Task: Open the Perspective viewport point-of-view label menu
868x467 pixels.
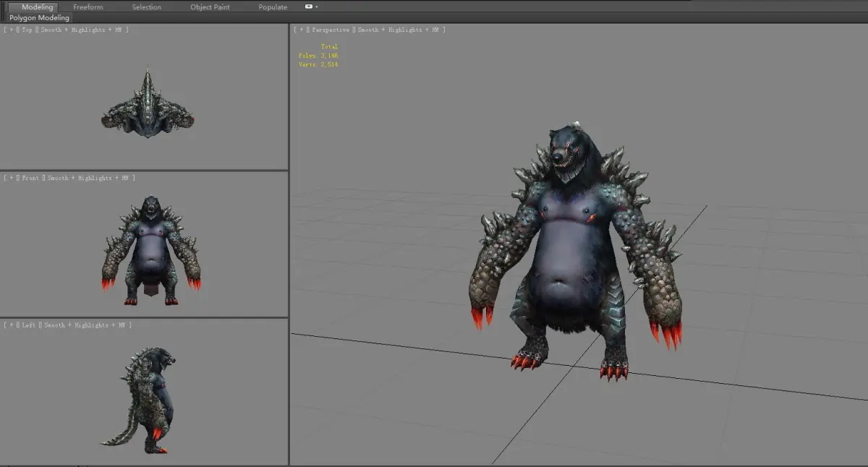Action: point(331,30)
